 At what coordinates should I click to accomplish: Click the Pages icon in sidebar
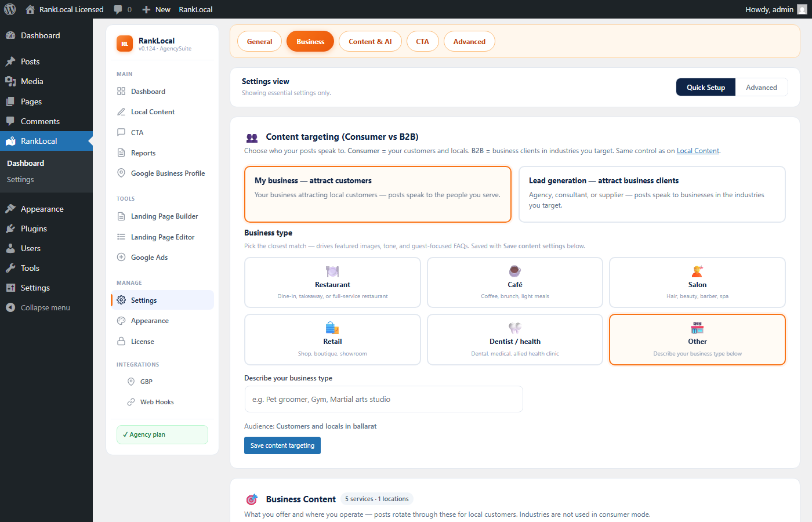[10, 101]
